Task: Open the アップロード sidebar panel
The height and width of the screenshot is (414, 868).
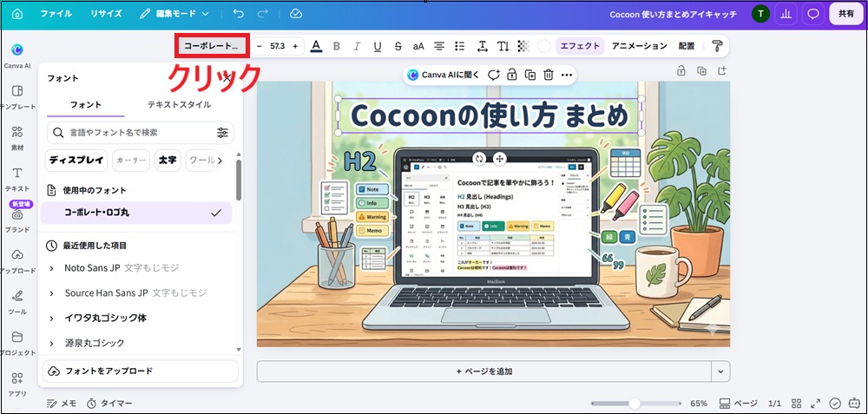Action: point(17,260)
